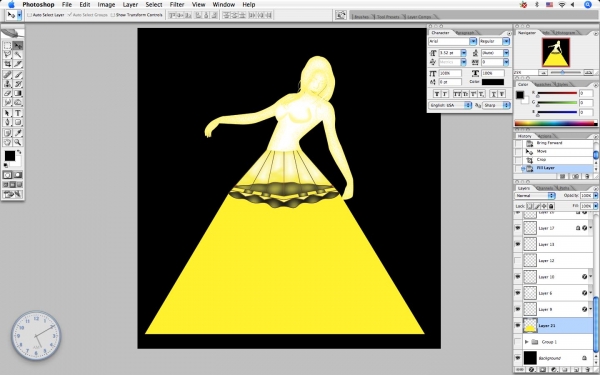Click the Character text Color swatch
This screenshot has width=600, height=375.
tap(492, 82)
